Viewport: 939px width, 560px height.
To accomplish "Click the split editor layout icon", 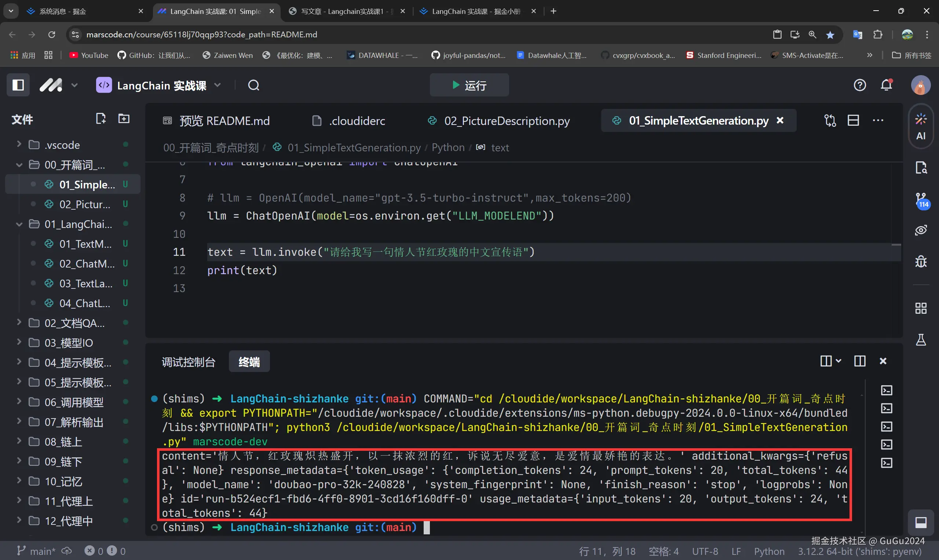I will tap(853, 121).
